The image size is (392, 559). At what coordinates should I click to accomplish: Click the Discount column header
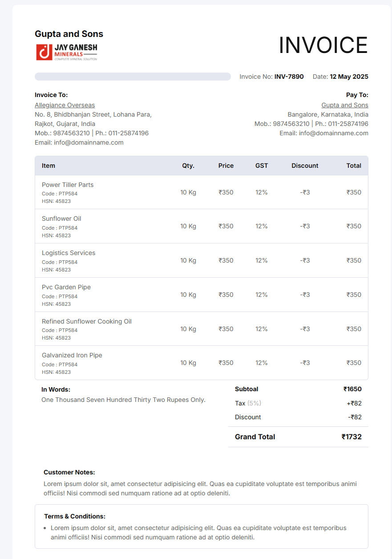tap(305, 166)
